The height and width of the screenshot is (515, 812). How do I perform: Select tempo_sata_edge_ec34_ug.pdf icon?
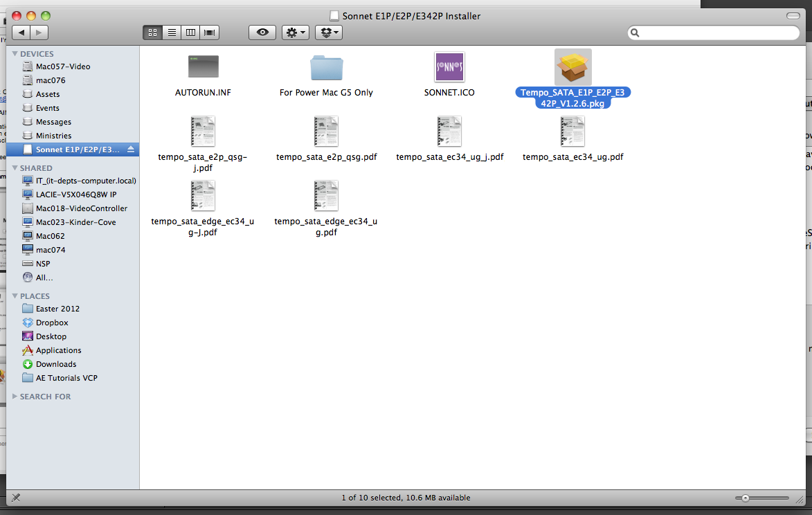coord(326,196)
